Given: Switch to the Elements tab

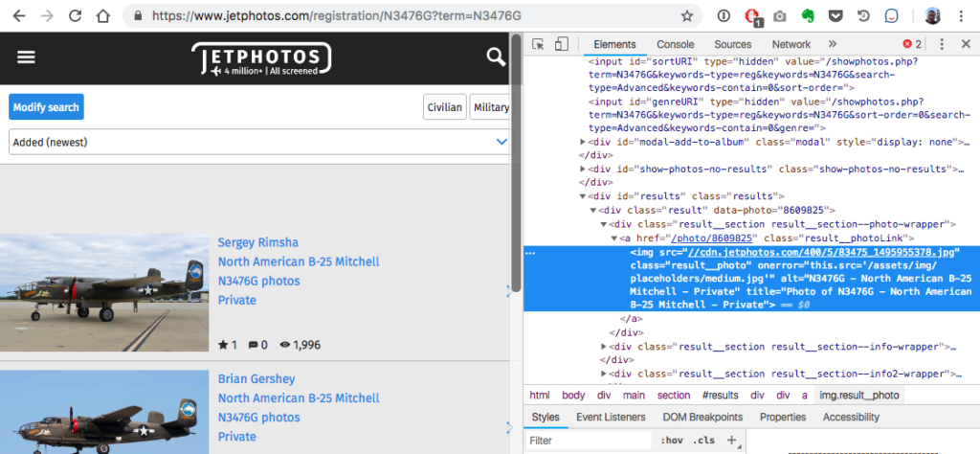Looking at the screenshot, I should [614, 44].
